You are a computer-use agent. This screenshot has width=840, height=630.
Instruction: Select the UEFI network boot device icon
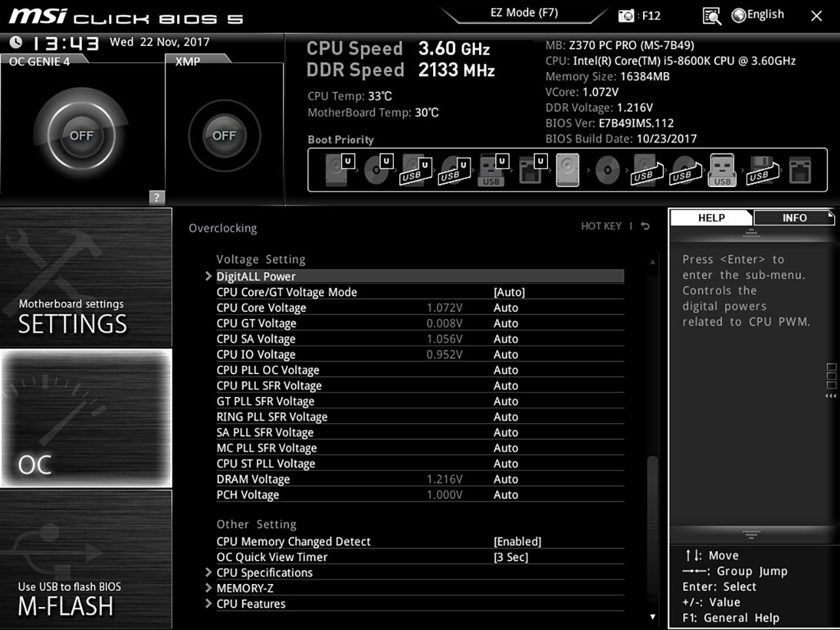point(532,170)
